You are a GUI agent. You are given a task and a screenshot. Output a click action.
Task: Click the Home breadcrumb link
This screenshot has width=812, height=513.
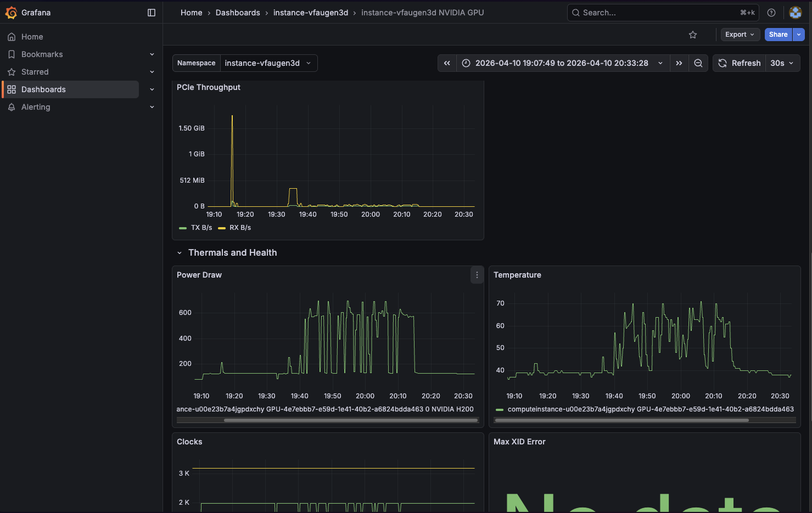191,12
